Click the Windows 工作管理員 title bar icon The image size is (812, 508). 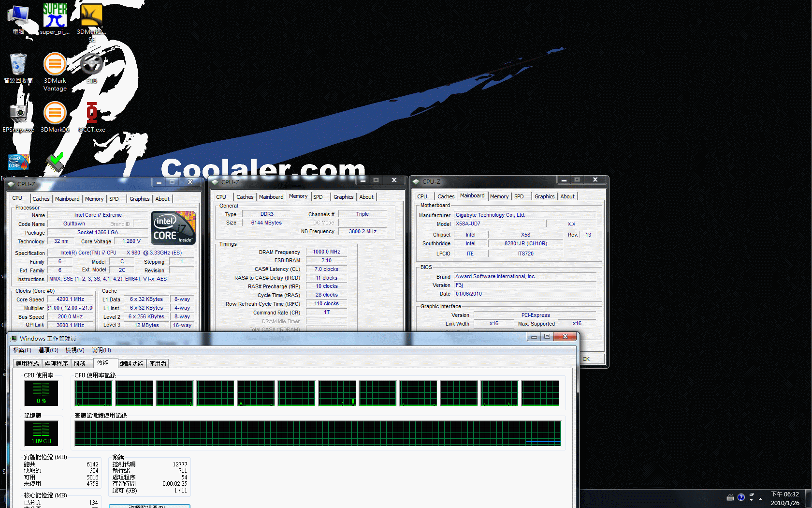click(14, 339)
